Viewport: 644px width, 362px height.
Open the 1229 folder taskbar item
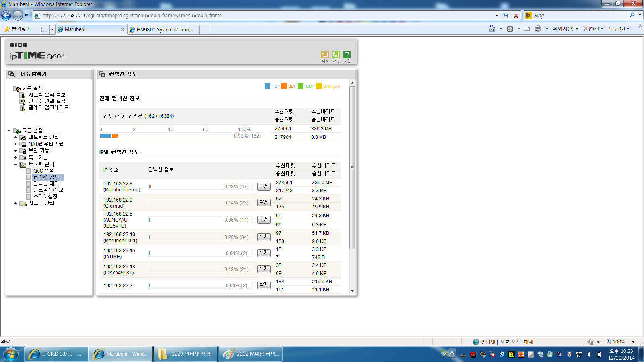pyautogui.click(x=186, y=354)
